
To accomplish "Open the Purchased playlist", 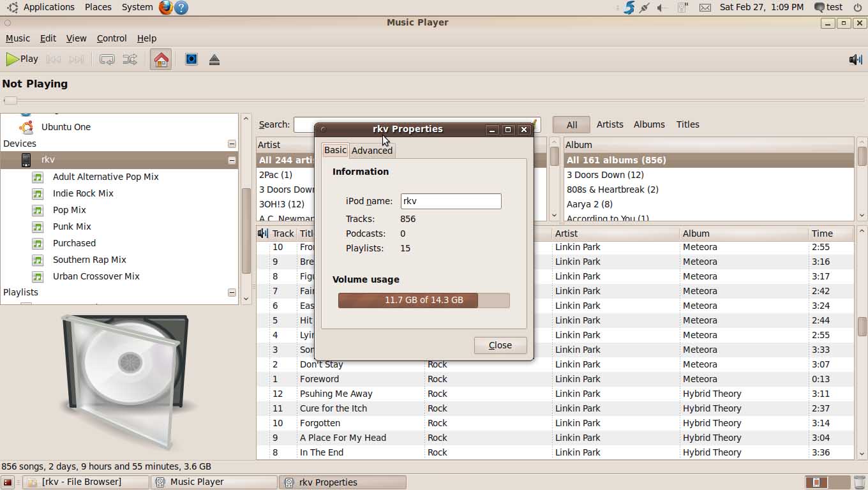I will (74, 243).
